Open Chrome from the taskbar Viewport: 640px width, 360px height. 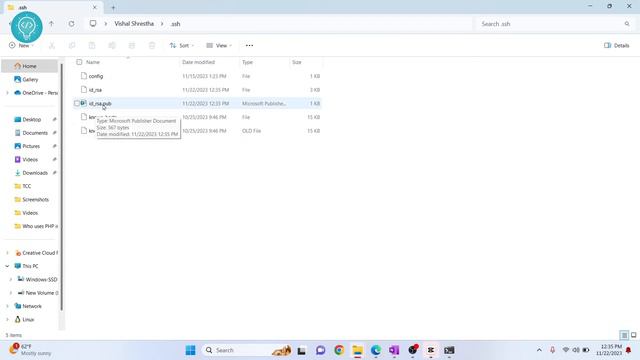click(339, 350)
